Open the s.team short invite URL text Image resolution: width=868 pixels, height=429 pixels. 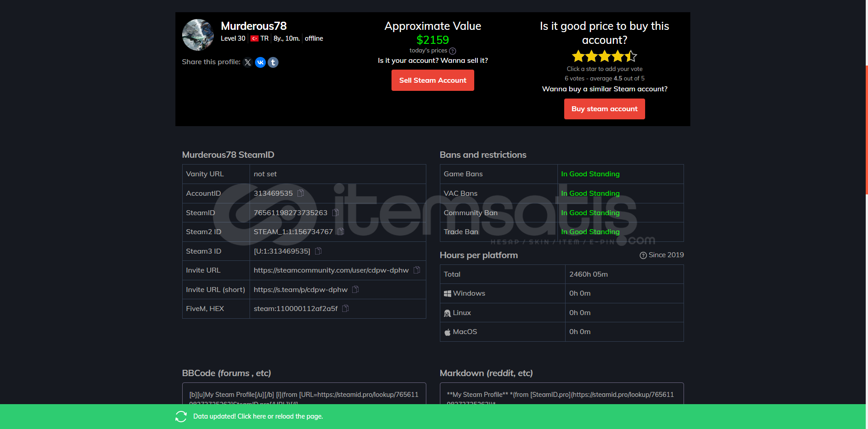[x=301, y=289]
